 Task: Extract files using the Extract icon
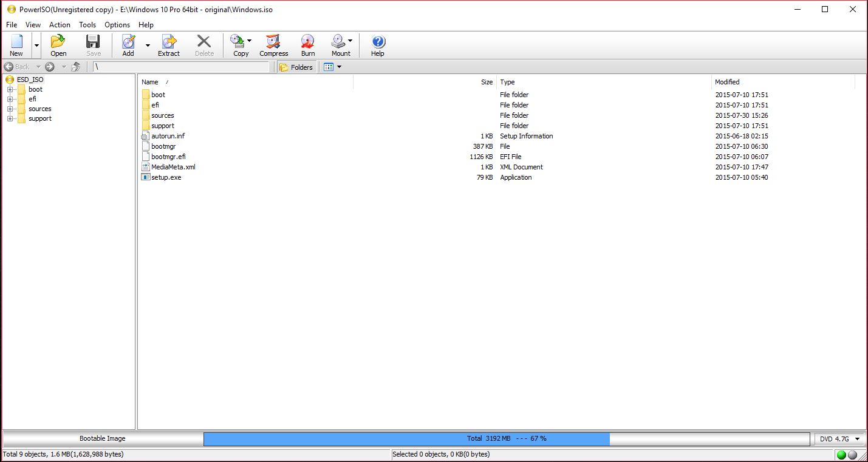(x=169, y=45)
